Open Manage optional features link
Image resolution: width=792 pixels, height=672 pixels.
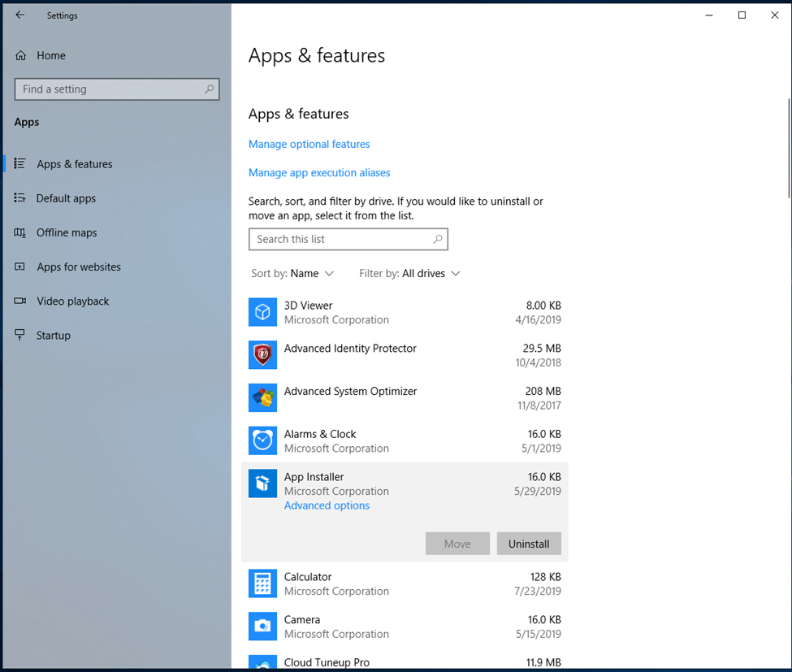pyautogui.click(x=309, y=144)
